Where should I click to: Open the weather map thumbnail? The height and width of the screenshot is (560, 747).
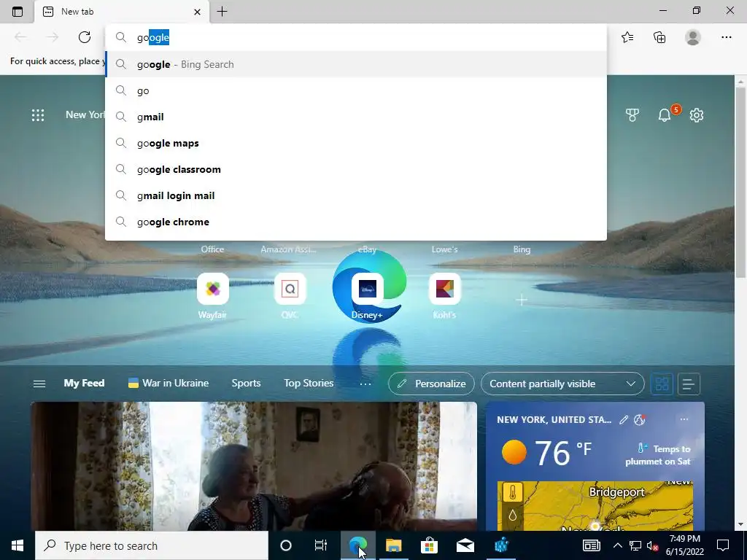[x=595, y=506]
